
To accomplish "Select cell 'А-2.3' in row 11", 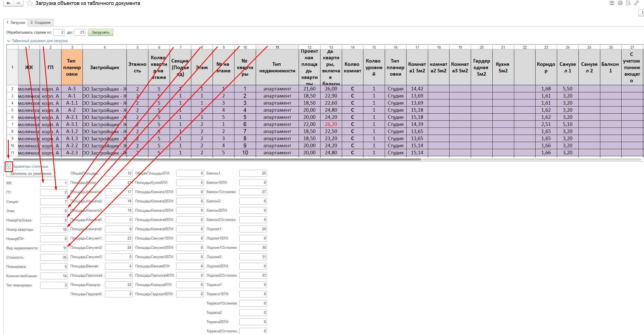I will click(72, 153).
